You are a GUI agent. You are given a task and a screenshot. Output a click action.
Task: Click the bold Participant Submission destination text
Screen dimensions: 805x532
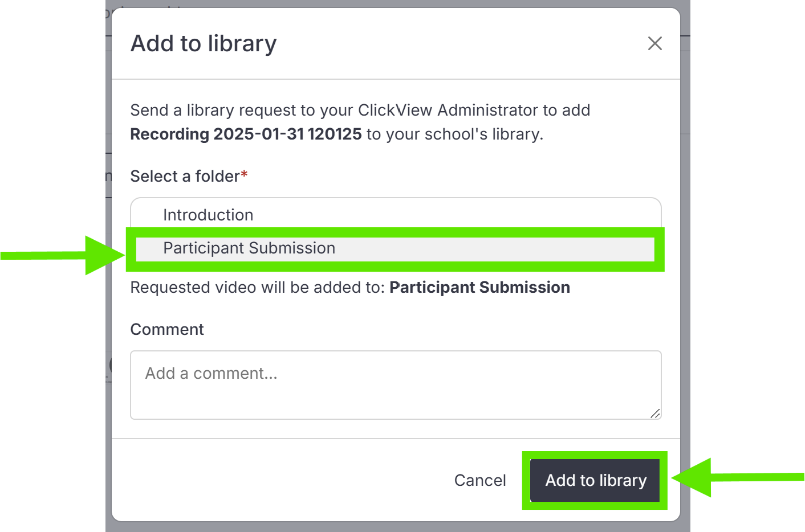pyautogui.click(x=479, y=287)
